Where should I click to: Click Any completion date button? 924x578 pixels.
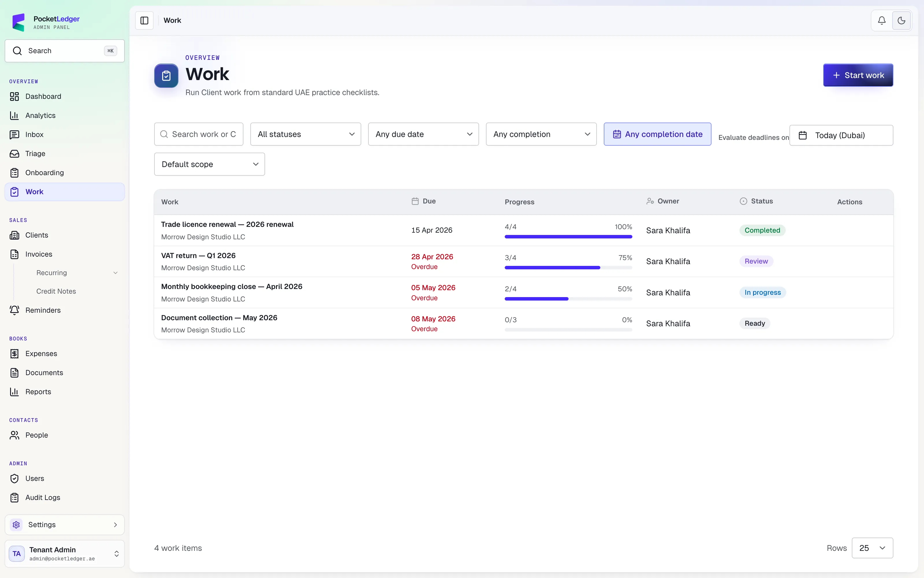pyautogui.click(x=657, y=134)
